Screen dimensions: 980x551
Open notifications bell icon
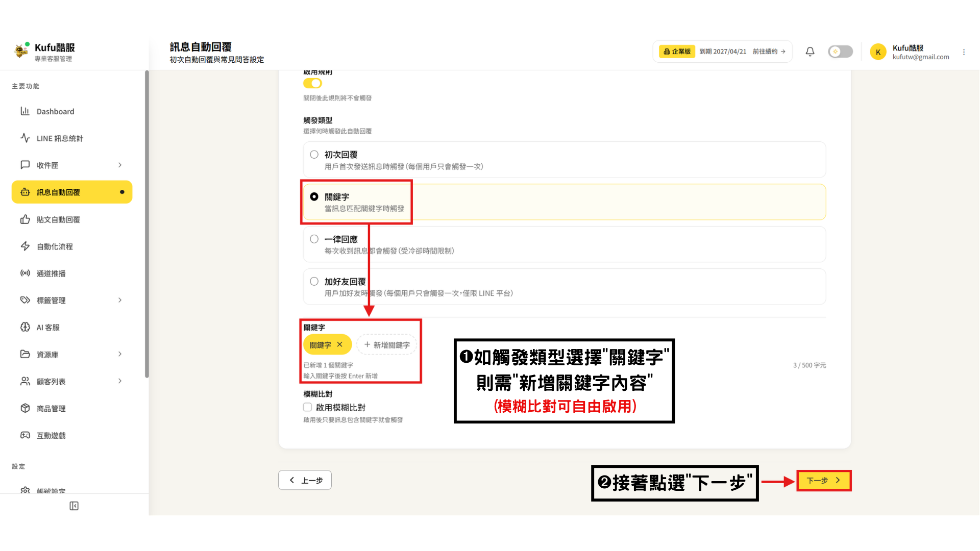pos(810,52)
